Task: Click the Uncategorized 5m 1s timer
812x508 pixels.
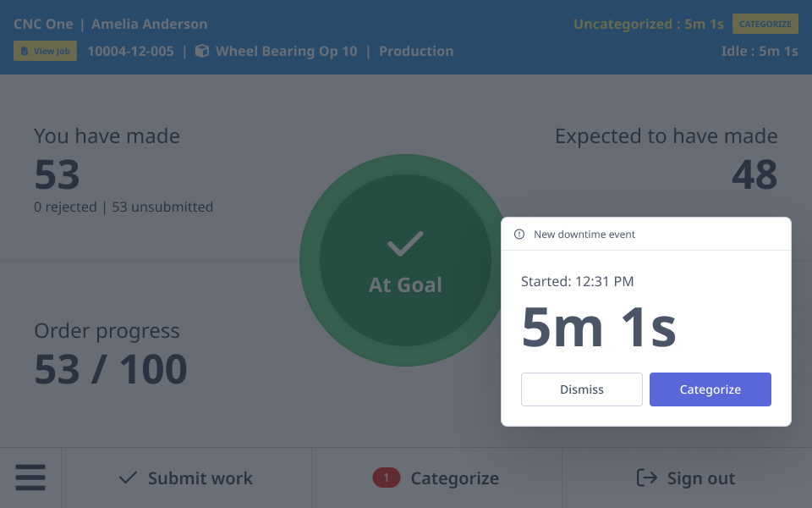Action: click(649, 24)
